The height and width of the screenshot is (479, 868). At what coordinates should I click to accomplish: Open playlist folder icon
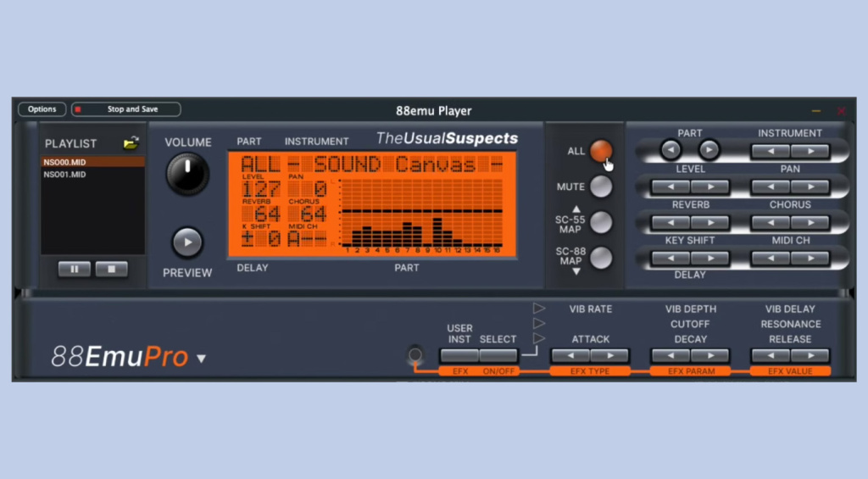point(131,143)
